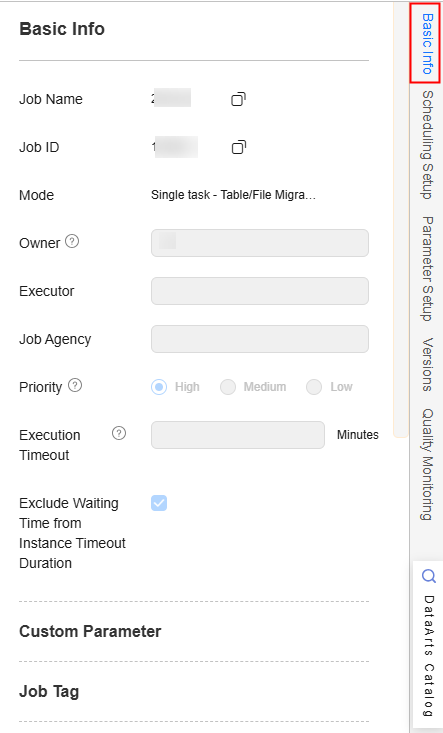443x733 pixels.
Task: Expand the Custom Parameter section
Action: pyautogui.click(x=90, y=632)
